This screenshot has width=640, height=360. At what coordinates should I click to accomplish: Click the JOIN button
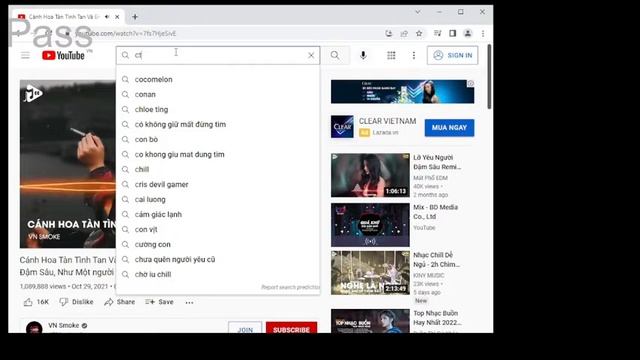pos(245,328)
